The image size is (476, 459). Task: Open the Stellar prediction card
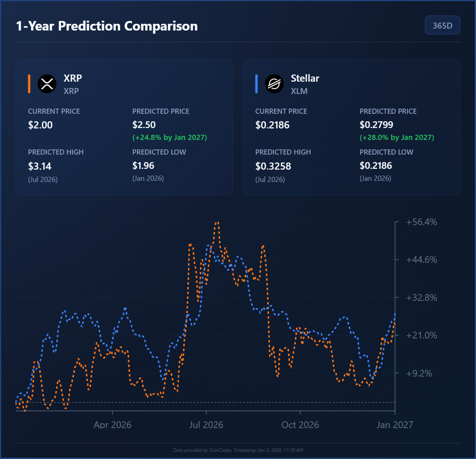pyautogui.click(x=351, y=127)
